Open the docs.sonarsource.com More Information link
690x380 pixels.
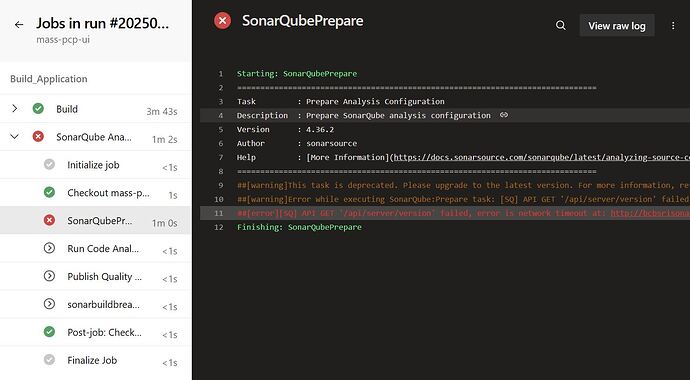542,157
